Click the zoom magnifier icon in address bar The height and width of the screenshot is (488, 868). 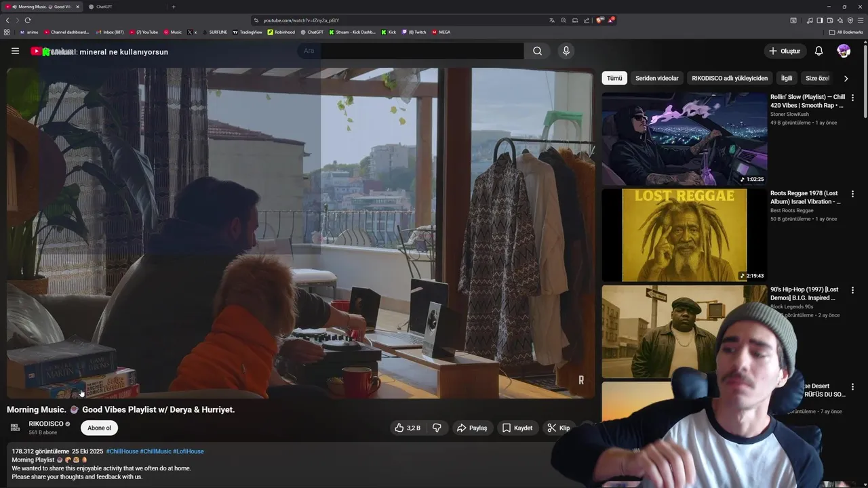pos(564,20)
